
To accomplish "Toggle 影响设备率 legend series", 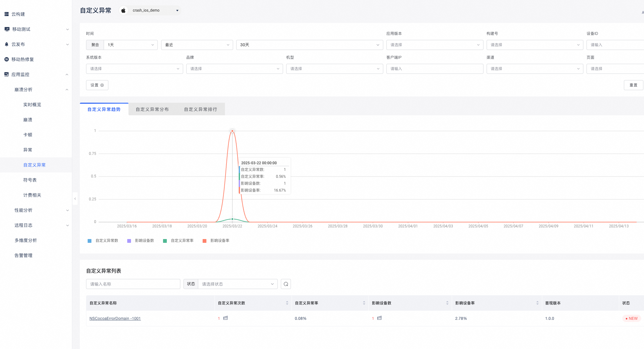I will click(216, 241).
